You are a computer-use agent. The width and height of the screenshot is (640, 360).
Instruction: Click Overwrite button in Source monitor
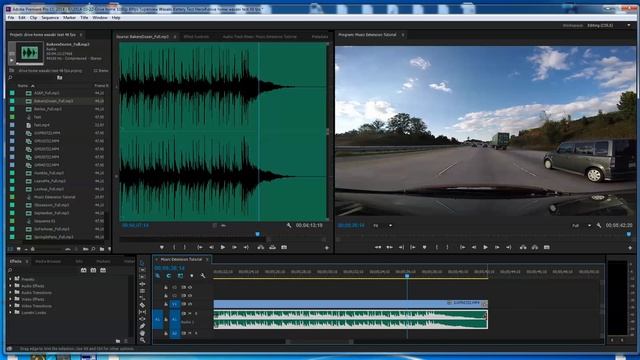pos(272,247)
